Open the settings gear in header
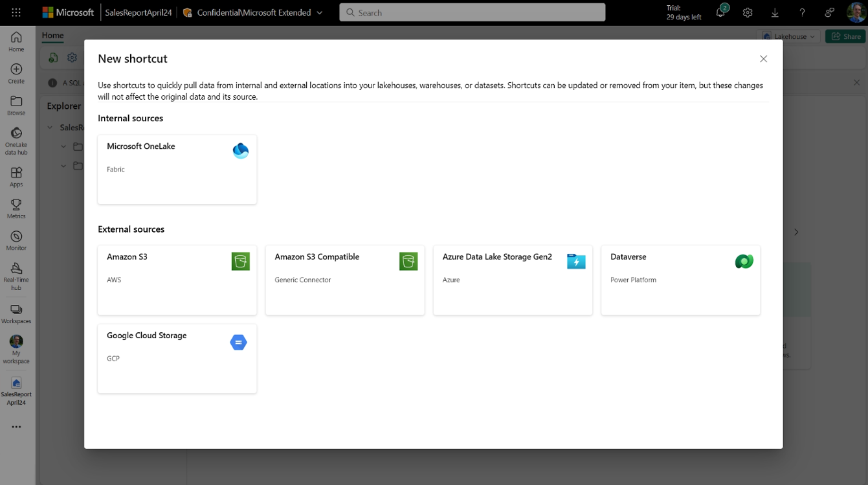This screenshot has height=485, width=868. tap(748, 13)
